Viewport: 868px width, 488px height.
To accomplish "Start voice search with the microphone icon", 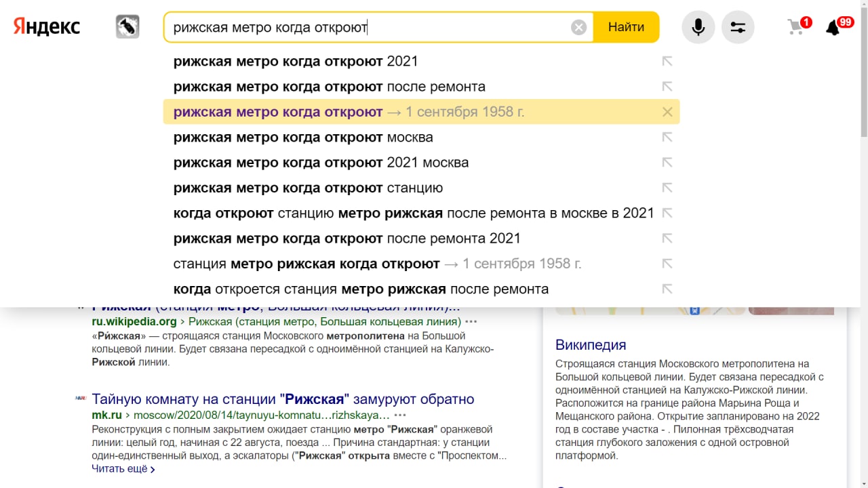I will click(698, 27).
